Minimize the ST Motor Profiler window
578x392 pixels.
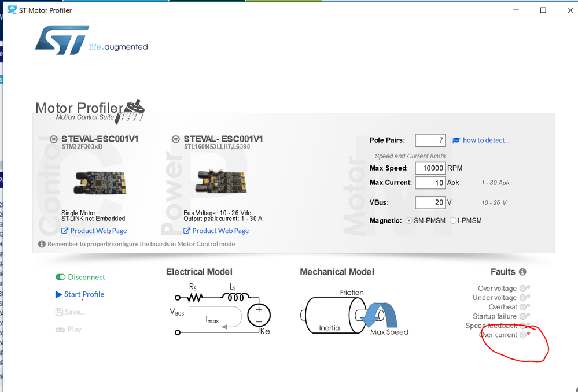516,10
